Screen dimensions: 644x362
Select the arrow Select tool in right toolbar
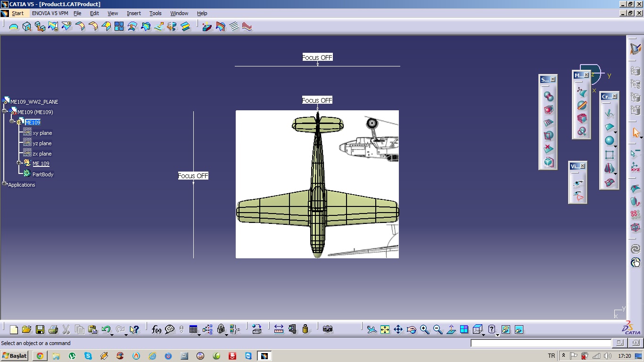pos(636,133)
